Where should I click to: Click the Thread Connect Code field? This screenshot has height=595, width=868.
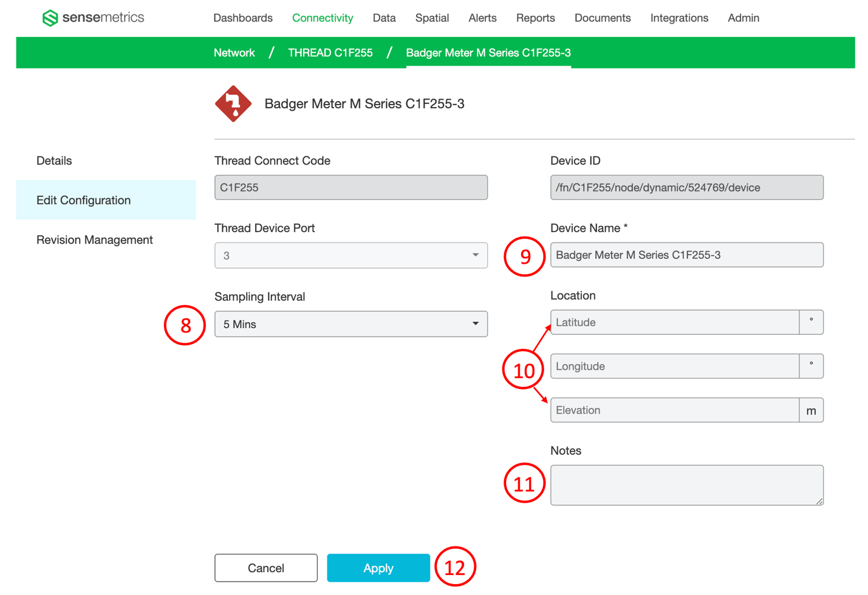pos(351,187)
